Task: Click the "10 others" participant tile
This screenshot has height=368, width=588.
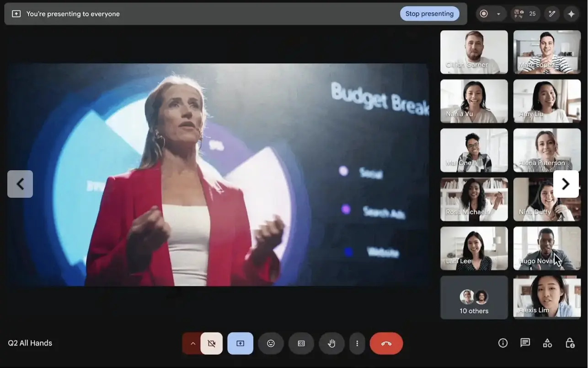Action: coord(474,298)
